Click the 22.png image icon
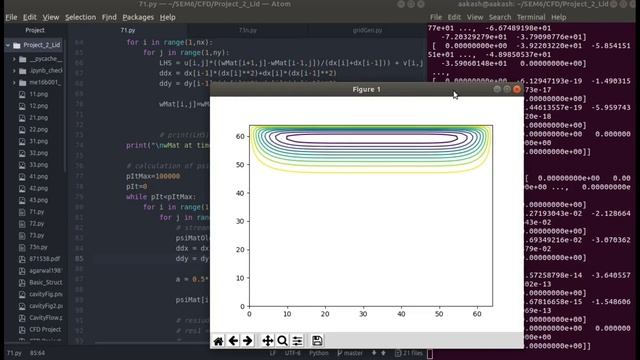640x360 pixels. [x=22, y=130]
